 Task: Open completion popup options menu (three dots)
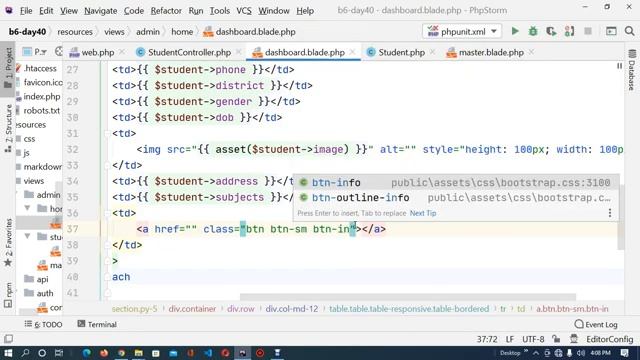click(610, 213)
